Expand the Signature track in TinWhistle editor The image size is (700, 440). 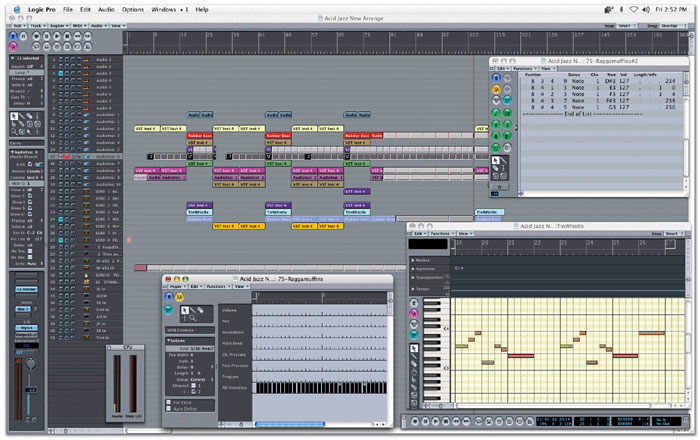point(412,269)
